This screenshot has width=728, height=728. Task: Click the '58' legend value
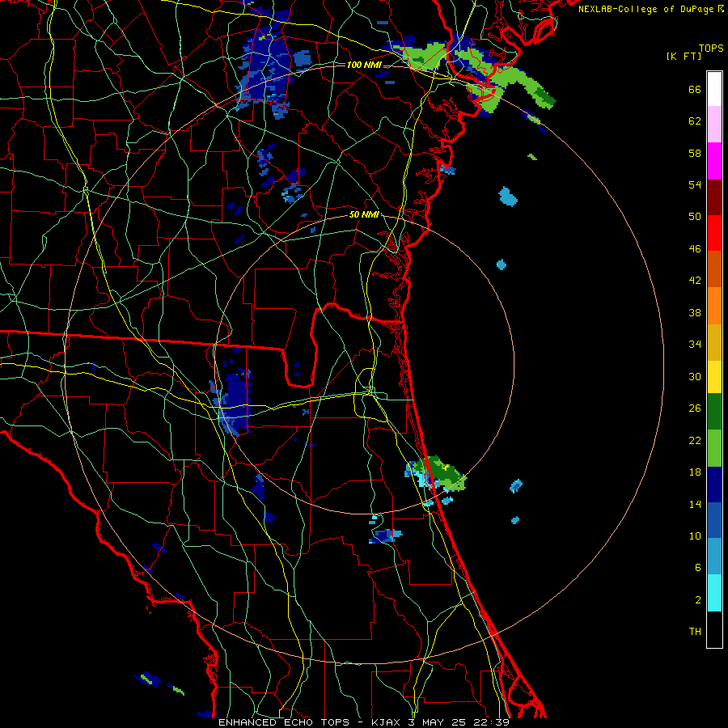click(x=695, y=153)
